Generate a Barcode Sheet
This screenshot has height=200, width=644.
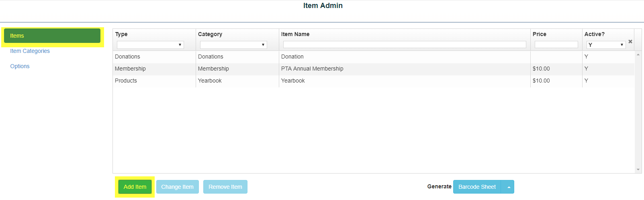477,187
